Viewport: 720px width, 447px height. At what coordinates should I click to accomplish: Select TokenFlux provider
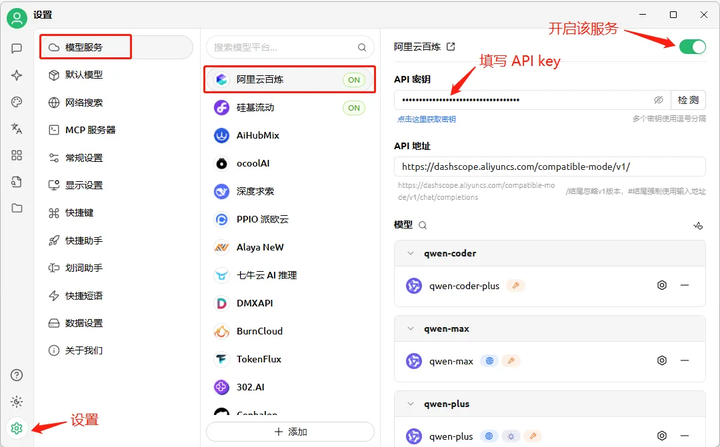click(x=290, y=359)
